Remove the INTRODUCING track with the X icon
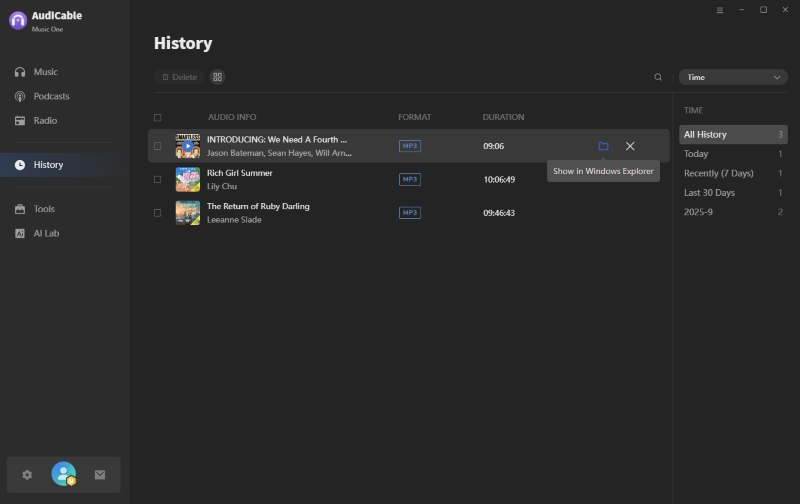The image size is (800, 504). click(x=630, y=146)
